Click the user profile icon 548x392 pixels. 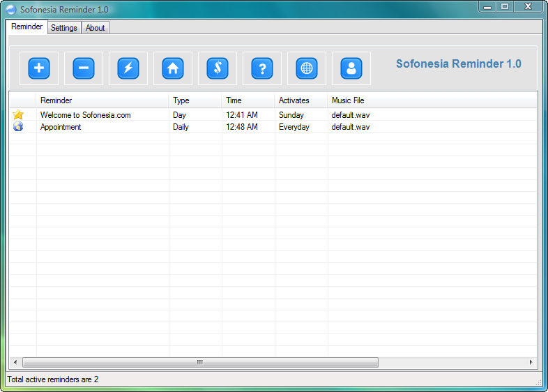tap(351, 68)
